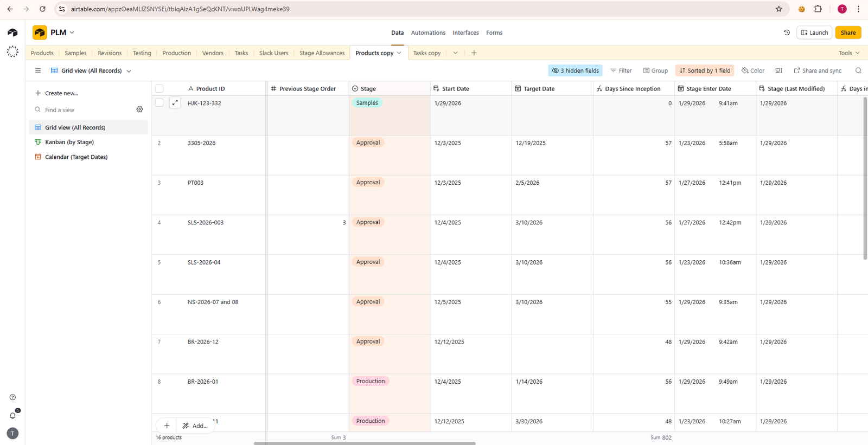Open site info icon in address bar
Viewport: 868px width, 445px height.
click(x=62, y=9)
